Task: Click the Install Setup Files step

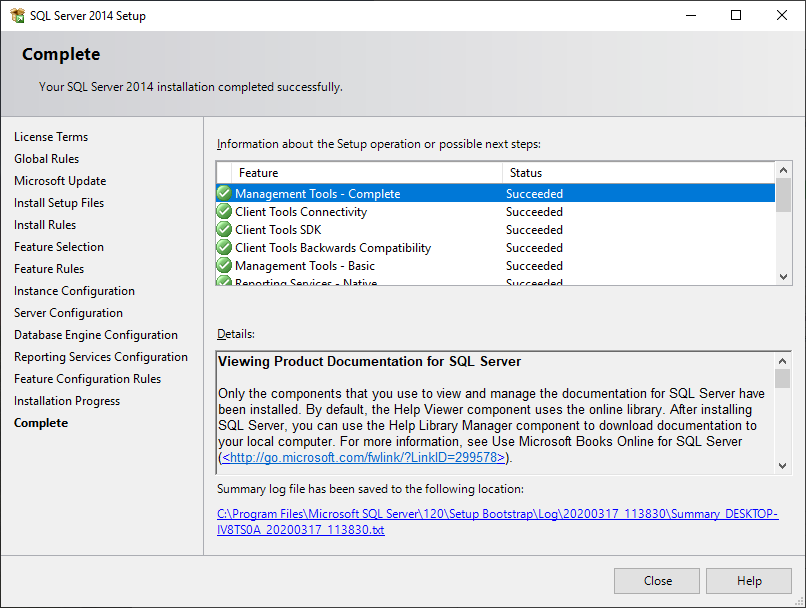Action: tap(59, 203)
